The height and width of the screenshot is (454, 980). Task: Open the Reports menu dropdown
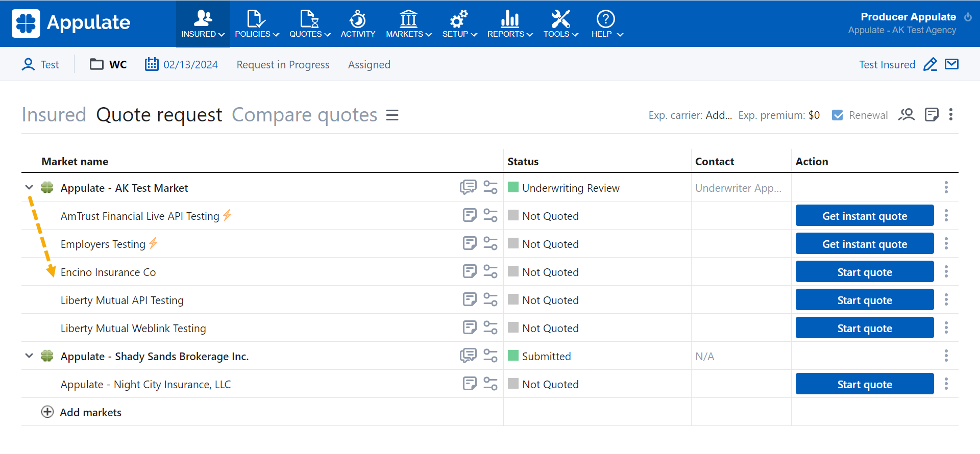509,23
